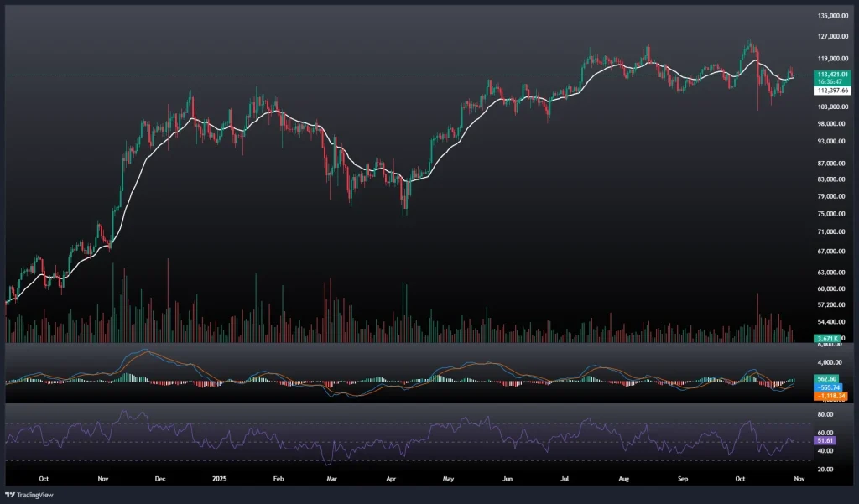859x504 pixels.
Task: Click the Aug label on time axis
Action: pos(623,479)
